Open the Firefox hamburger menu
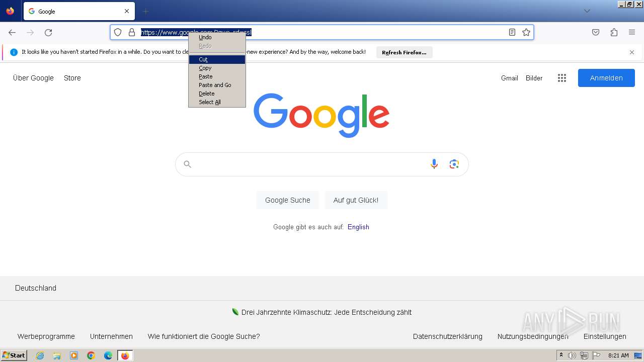 coord(632,32)
